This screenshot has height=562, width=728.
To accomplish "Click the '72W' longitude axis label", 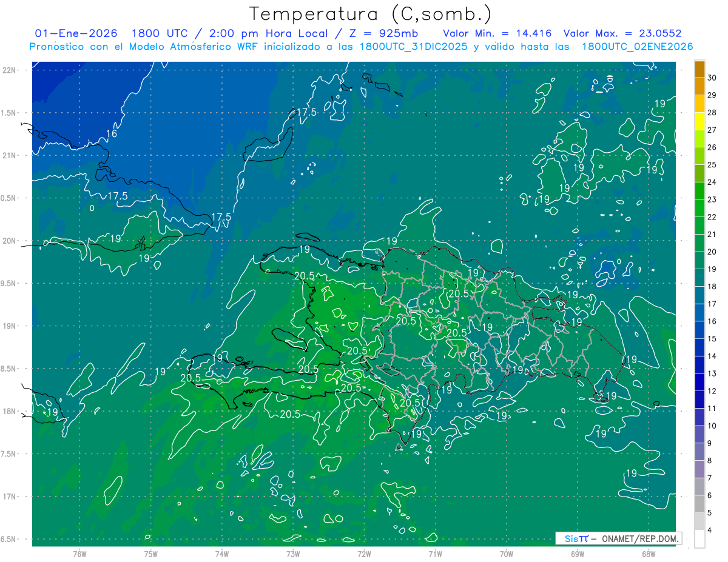I will point(364,554).
